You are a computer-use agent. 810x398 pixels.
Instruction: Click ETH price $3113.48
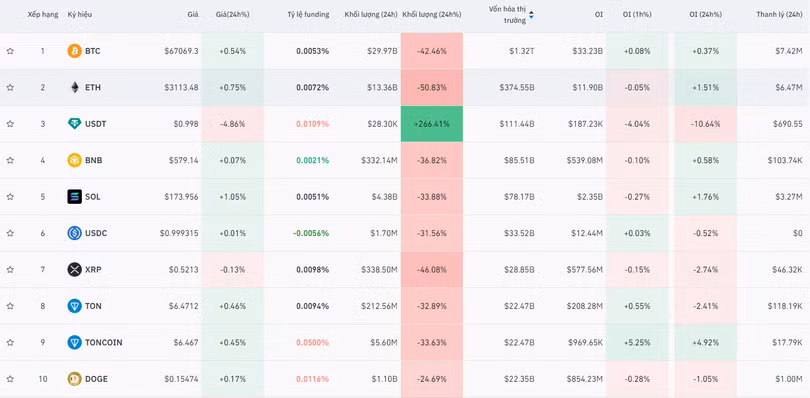tap(182, 87)
